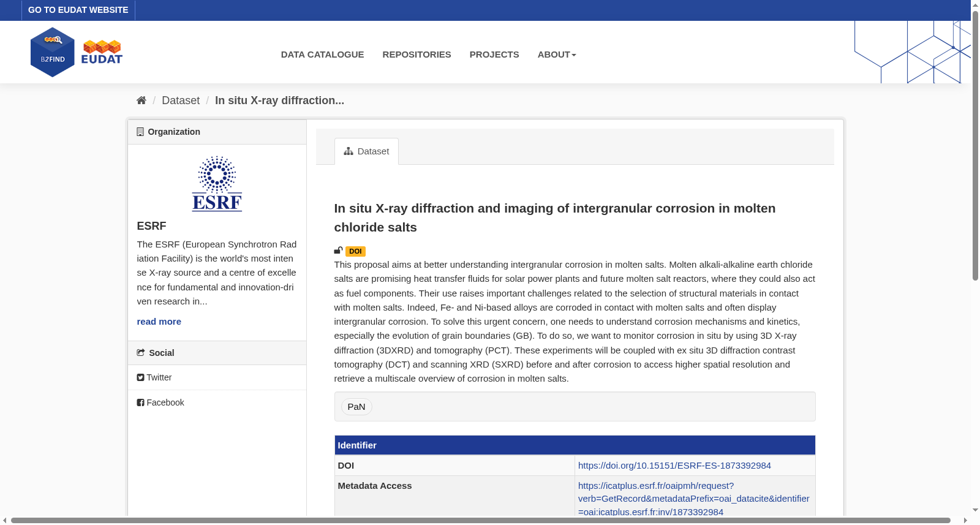
Task: Click the ESRF organization logo
Action: [217, 183]
